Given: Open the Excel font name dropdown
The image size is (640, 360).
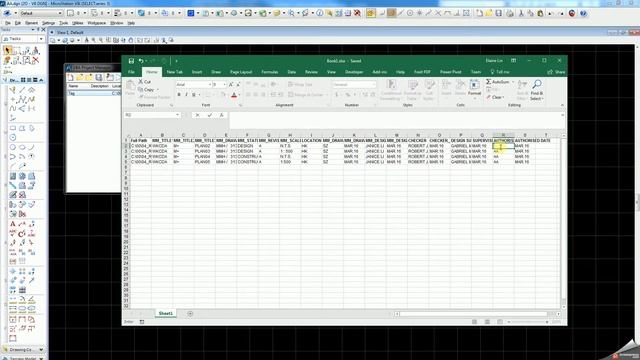Looking at the screenshot, I should pyautogui.click(x=210, y=84).
